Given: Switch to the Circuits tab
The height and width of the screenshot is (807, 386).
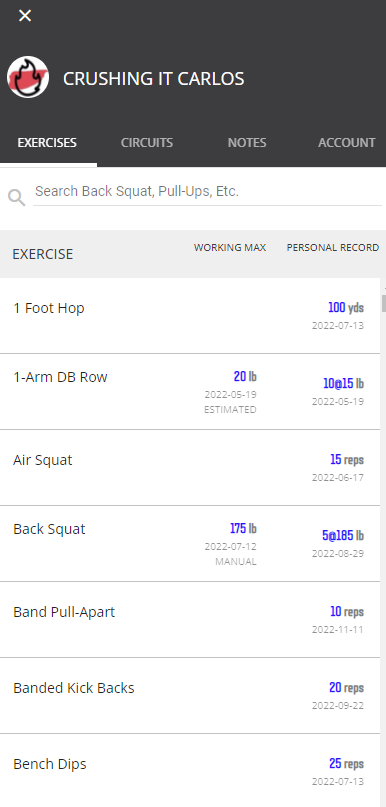Looking at the screenshot, I should 147,143.
